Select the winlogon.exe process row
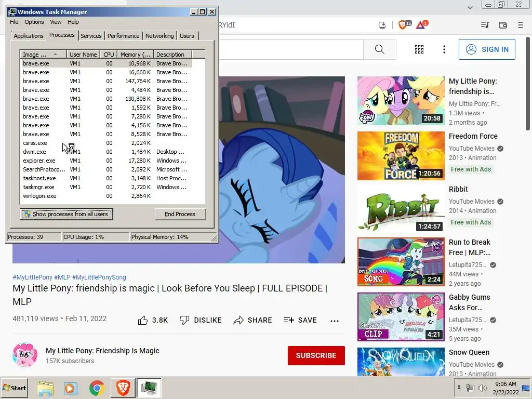This screenshot has height=399, width=532. pos(106,196)
